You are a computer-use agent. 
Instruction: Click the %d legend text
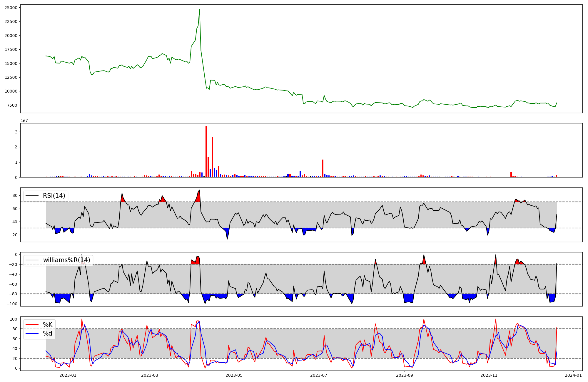(48, 334)
